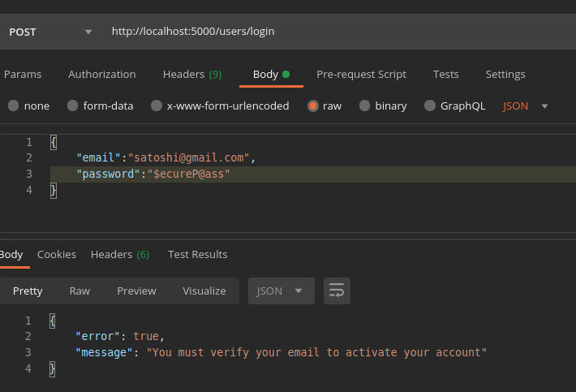
Task: Switch to the Params tab
Action: point(23,74)
